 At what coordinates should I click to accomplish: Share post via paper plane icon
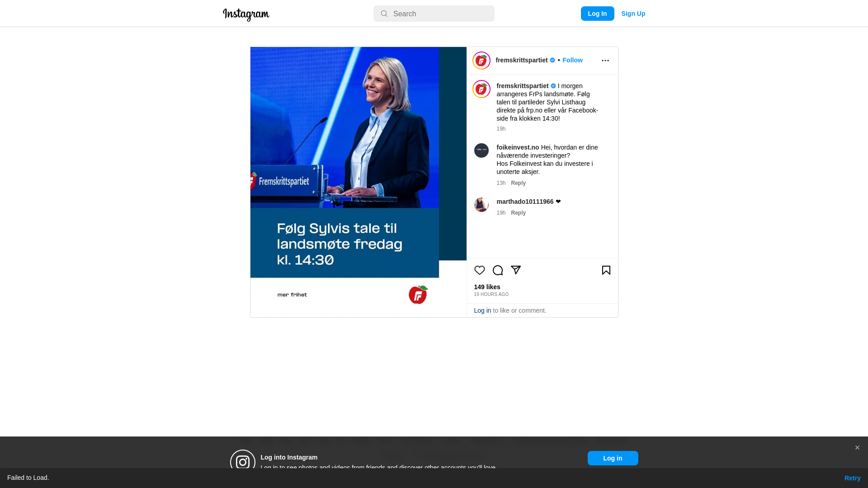[x=515, y=270]
